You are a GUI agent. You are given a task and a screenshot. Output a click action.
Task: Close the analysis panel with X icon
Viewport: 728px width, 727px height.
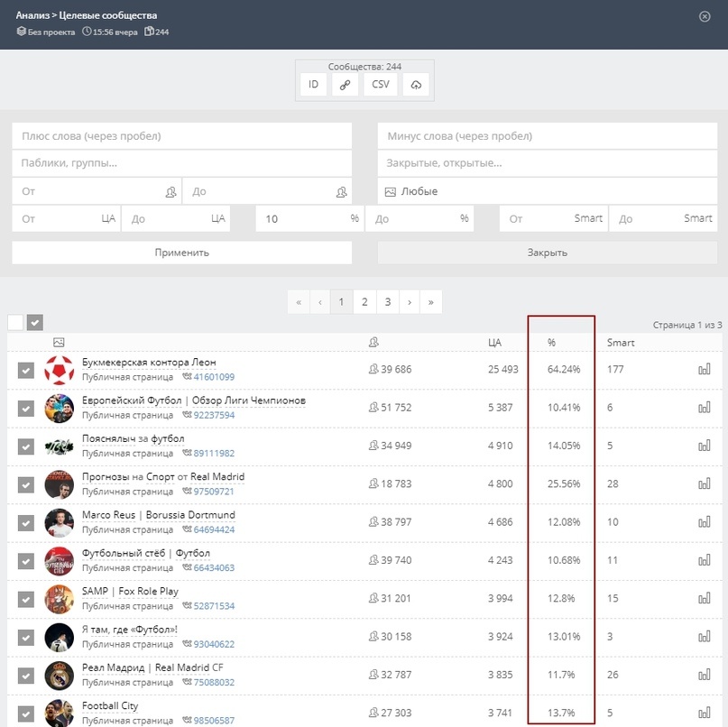705,17
